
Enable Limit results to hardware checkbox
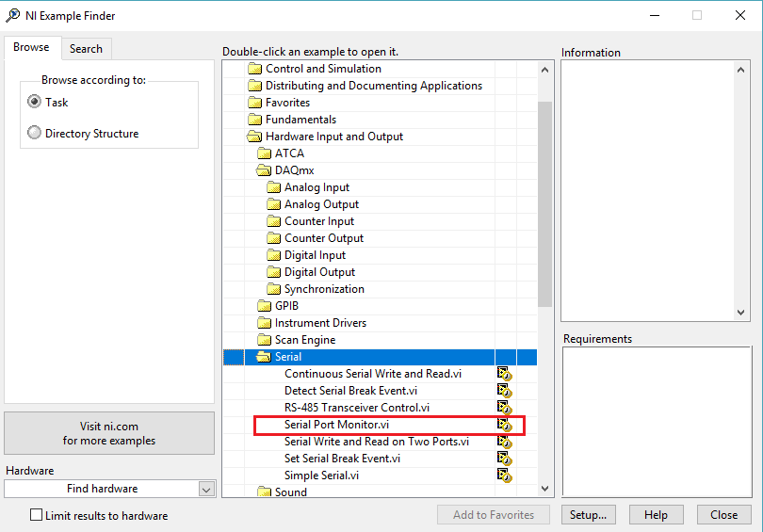coord(36,514)
